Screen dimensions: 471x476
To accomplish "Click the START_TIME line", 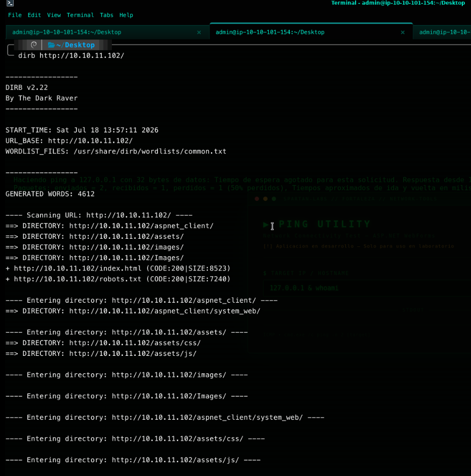I will click(x=82, y=130).
